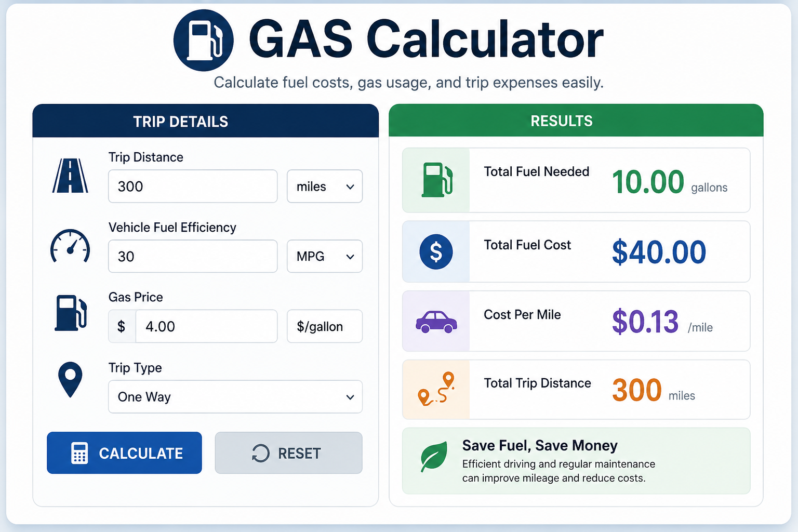Click the speedometer icon for Fuel Efficiency
This screenshot has width=798, height=532.
[x=70, y=246]
